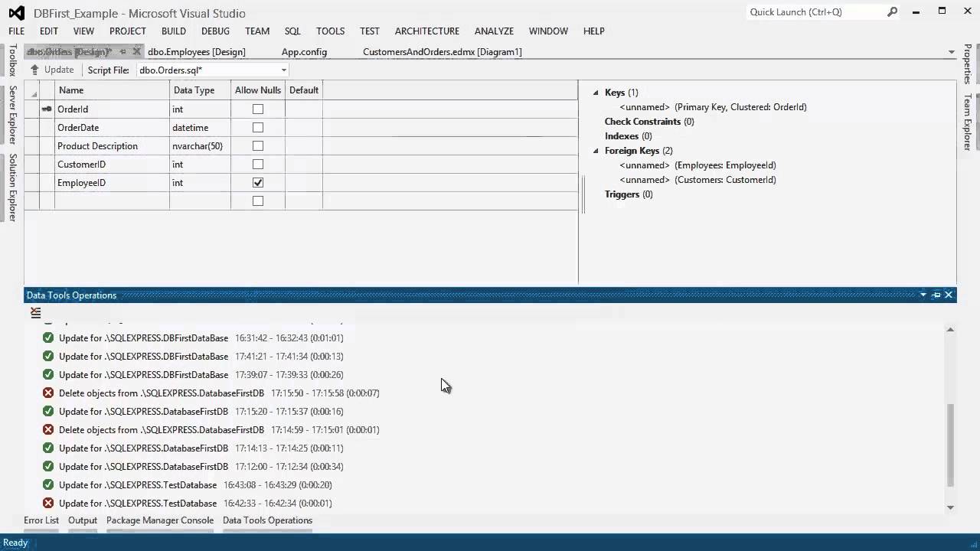Click the success icon for the 17:14:13 update
This screenshot has width=980, height=551.
pyautogui.click(x=48, y=448)
